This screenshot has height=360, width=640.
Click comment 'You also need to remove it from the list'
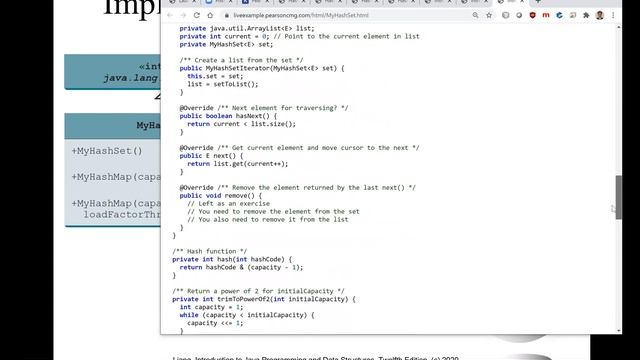(x=268, y=220)
